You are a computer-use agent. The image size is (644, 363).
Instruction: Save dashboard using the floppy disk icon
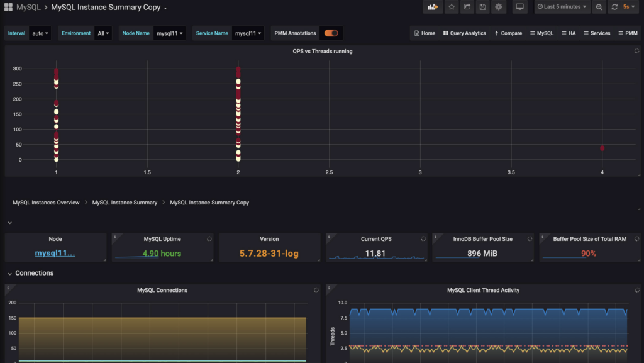click(x=483, y=7)
